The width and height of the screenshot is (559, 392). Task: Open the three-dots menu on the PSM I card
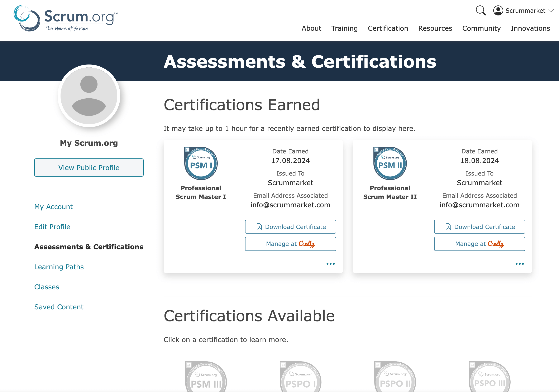pyautogui.click(x=330, y=264)
